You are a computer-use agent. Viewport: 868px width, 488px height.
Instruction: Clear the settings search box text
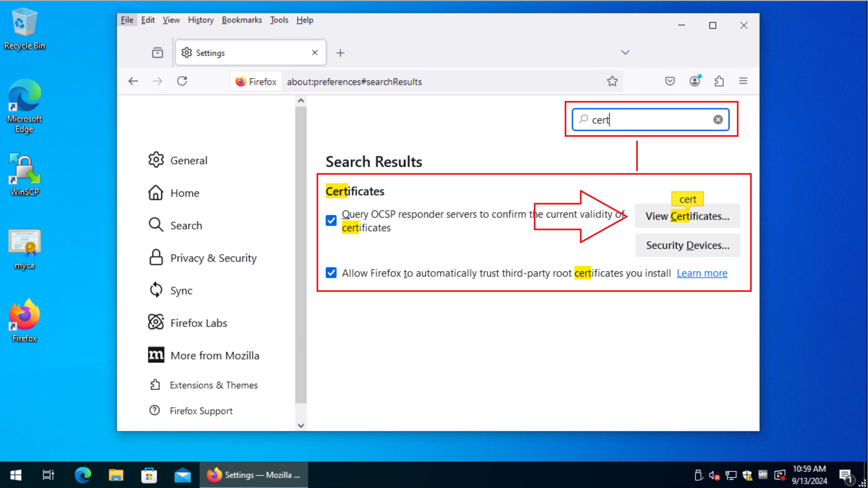coord(718,120)
